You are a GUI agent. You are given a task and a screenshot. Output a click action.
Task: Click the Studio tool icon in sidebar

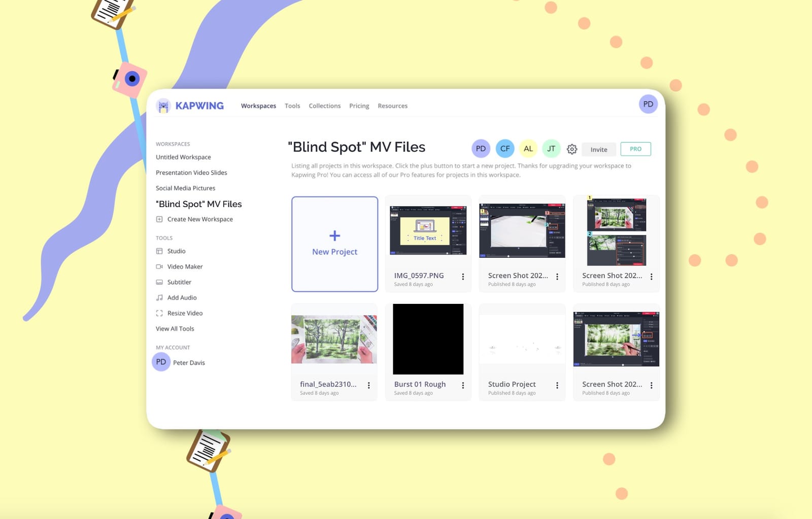tap(159, 251)
